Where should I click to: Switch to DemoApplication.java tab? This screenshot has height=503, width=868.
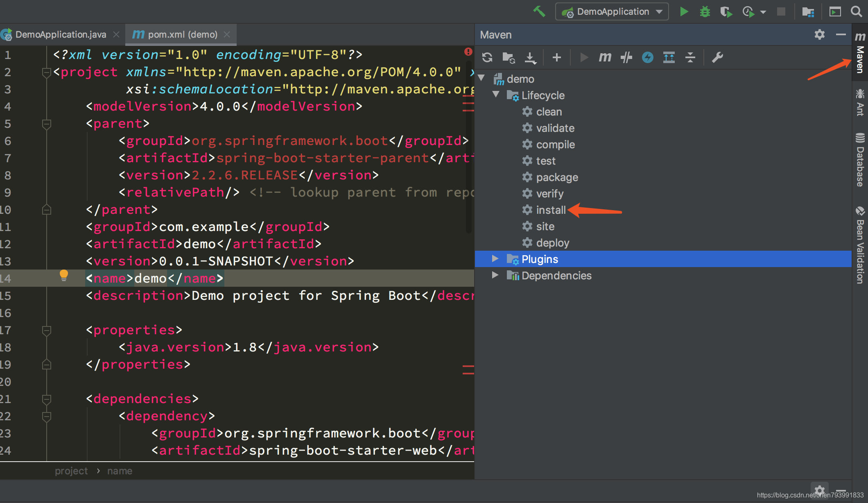[60, 34]
